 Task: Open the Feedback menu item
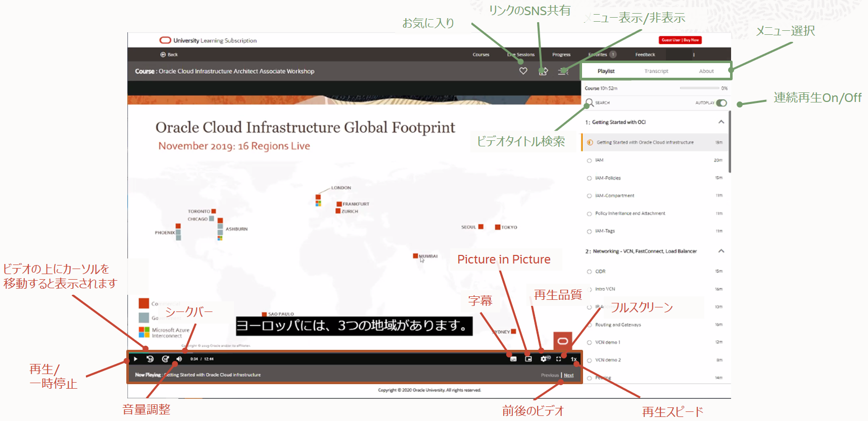tap(645, 55)
